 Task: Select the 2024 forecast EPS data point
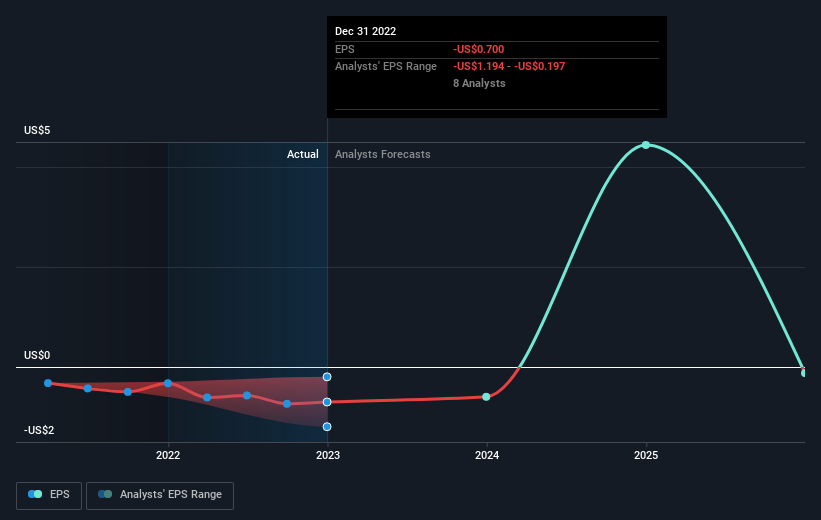pos(486,397)
